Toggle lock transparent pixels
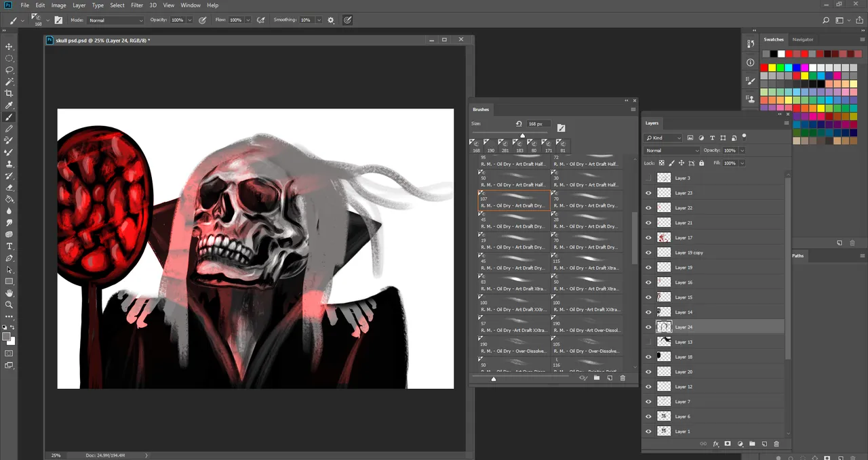This screenshot has height=460, width=868. (662, 163)
